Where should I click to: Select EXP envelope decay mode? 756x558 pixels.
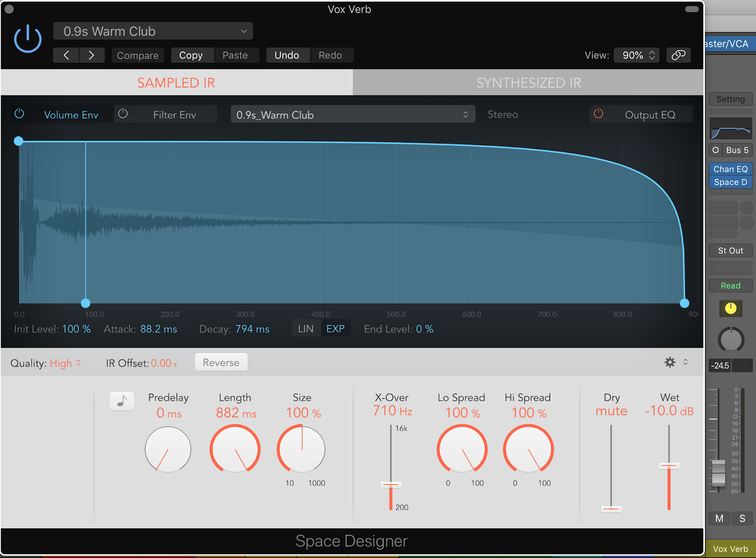[335, 329]
